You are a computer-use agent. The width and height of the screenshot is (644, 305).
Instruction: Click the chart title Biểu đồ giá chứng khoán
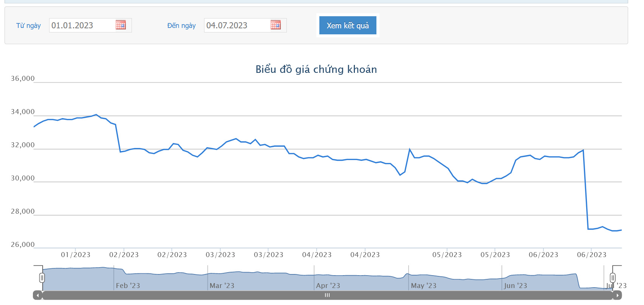[316, 69]
